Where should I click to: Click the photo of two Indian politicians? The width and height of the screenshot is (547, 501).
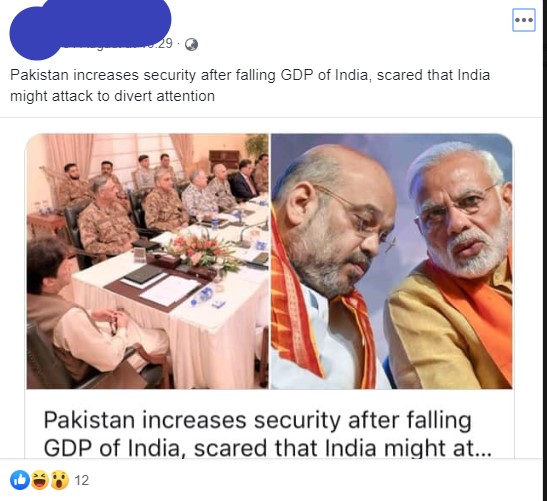tap(392, 261)
